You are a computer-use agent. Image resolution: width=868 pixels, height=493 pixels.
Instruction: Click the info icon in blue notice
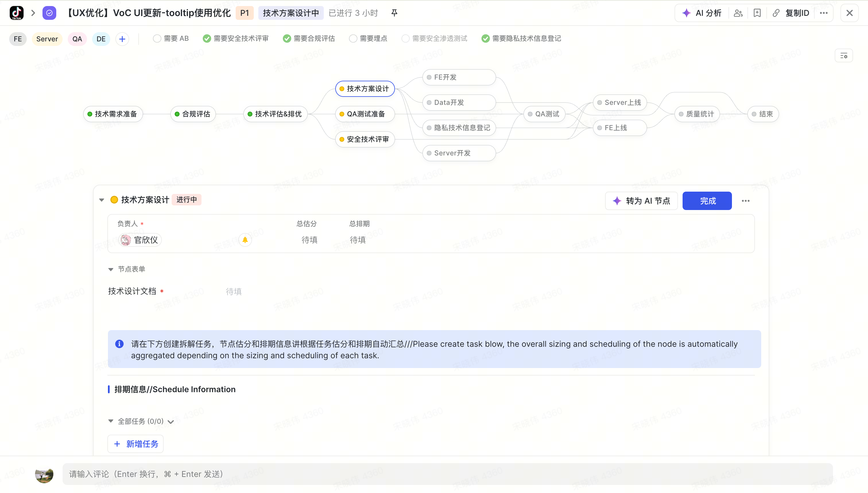click(x=119, y=344)
